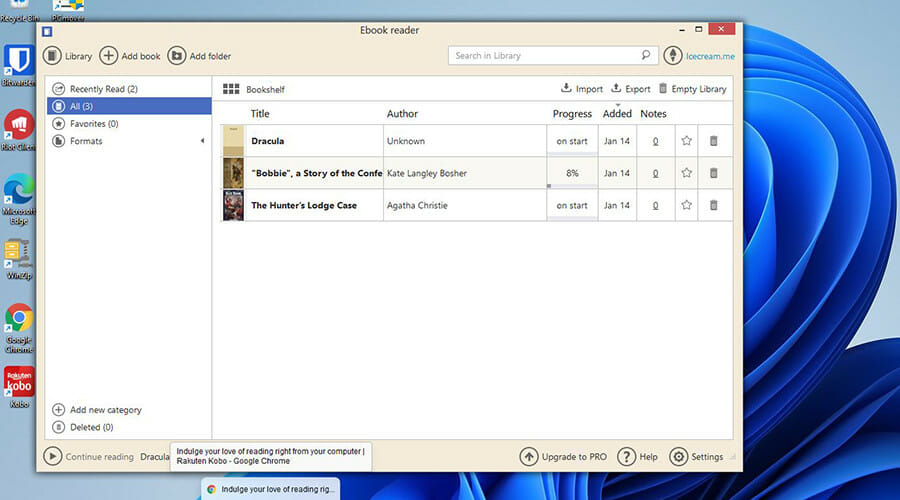
Task: Click the Import button
Action: point(581,88)
